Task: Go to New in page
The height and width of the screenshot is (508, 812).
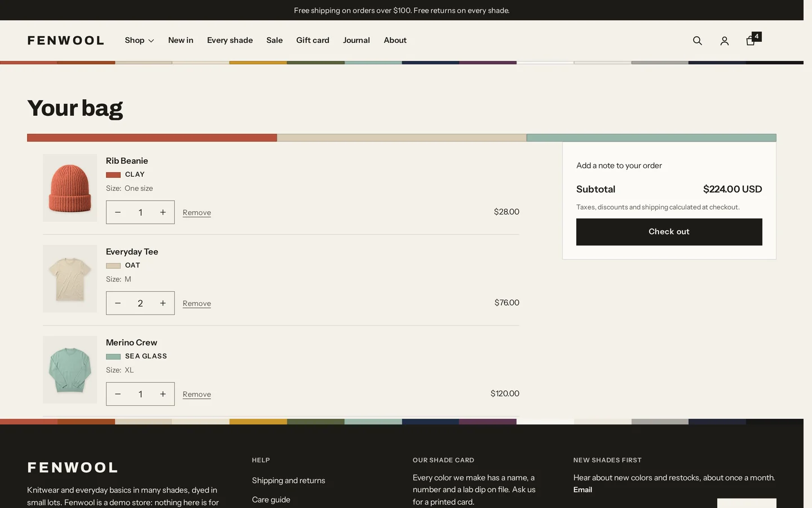Action: pyautogui.click(x=180, y=40)
